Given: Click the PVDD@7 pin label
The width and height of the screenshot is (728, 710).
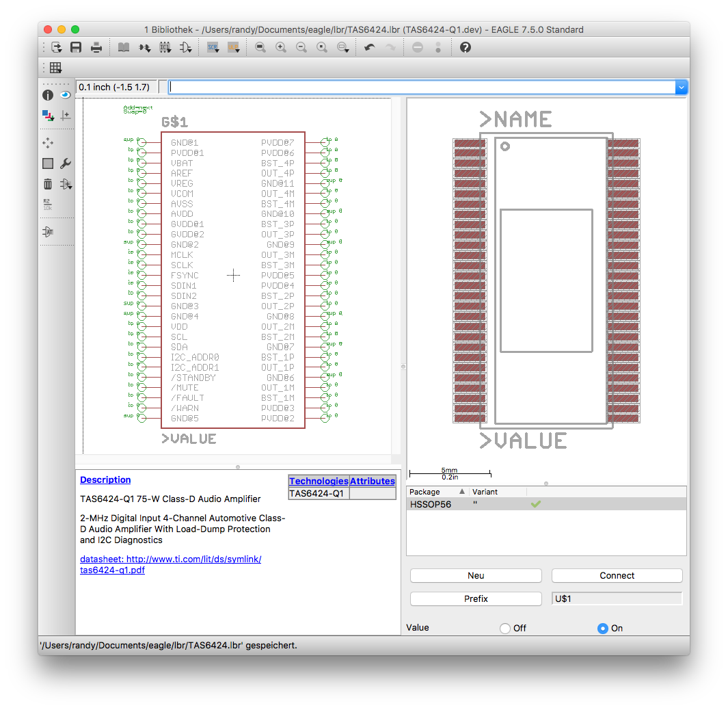Looking at the screenshot, I should point(278,143).
